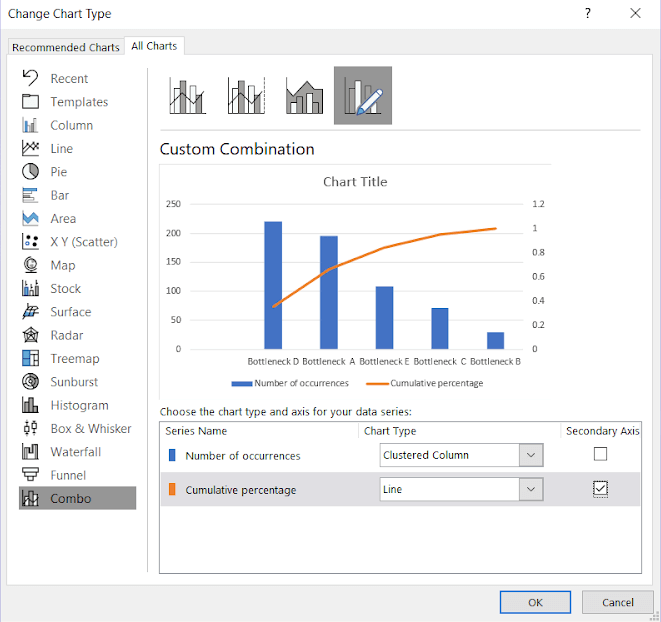This screenshot has height=622, width=661.
Task: Uncheck Secondary Axis for Cumulative percentage
Action: [x=600, y=489]
